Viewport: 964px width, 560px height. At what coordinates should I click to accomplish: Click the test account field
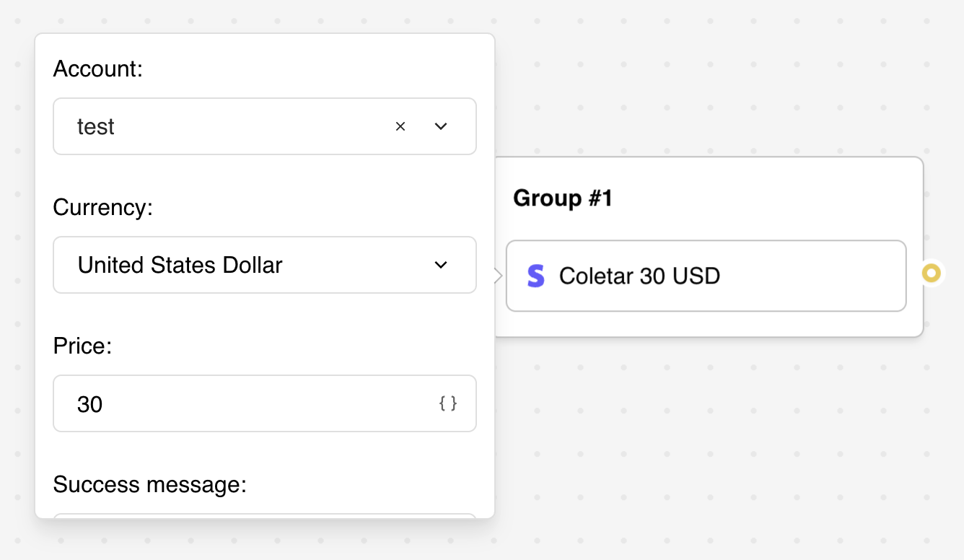[216, 126]
